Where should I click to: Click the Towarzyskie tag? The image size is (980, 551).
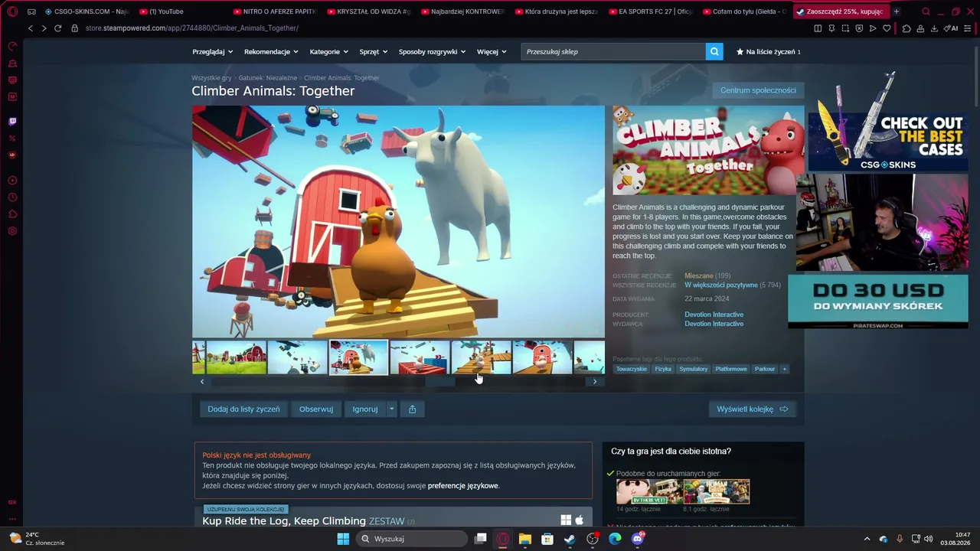tap(632, 369)
